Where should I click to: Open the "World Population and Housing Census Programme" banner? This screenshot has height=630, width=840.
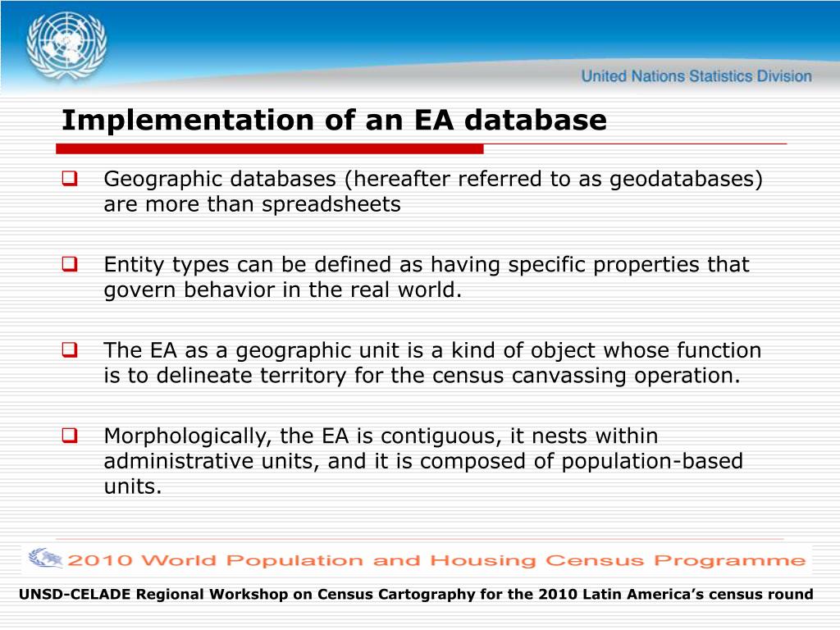435,561
